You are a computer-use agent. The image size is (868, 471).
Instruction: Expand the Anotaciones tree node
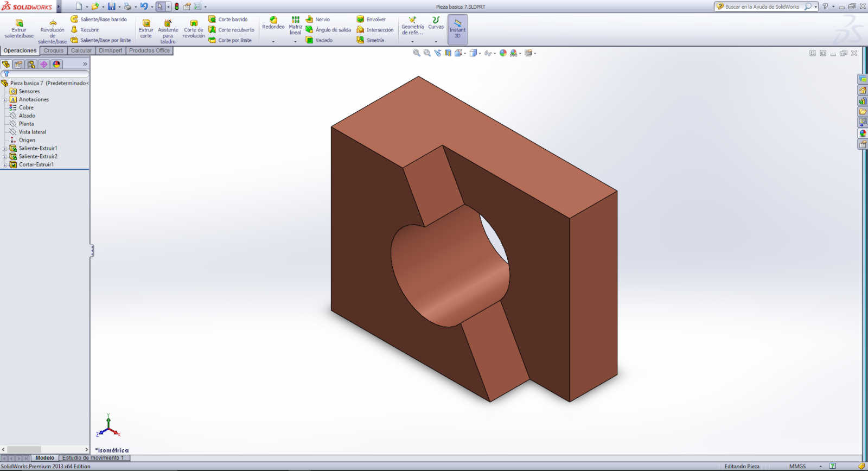coord(5,100)
